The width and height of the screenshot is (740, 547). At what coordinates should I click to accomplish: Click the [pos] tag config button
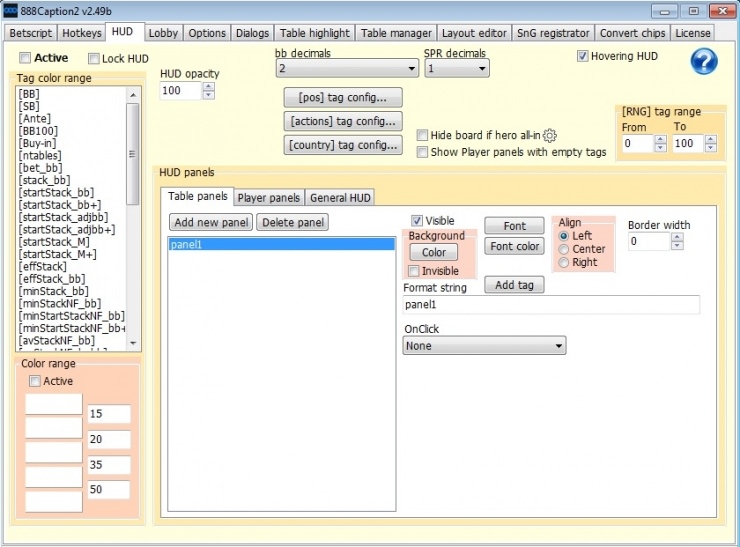click(x=343, y=98)
